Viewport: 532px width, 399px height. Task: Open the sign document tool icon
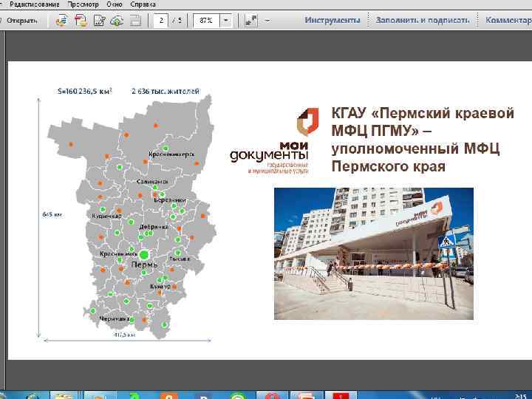100,21
